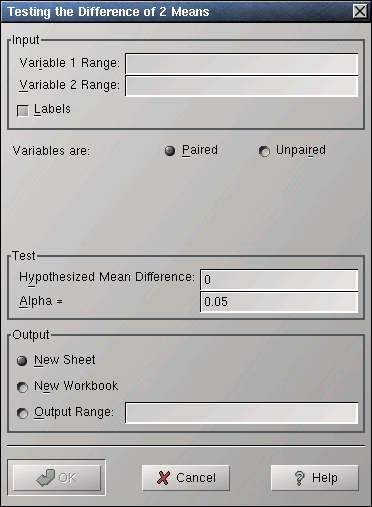
Task: Focus the Variable 2 Range field
Action: (242, 86)
